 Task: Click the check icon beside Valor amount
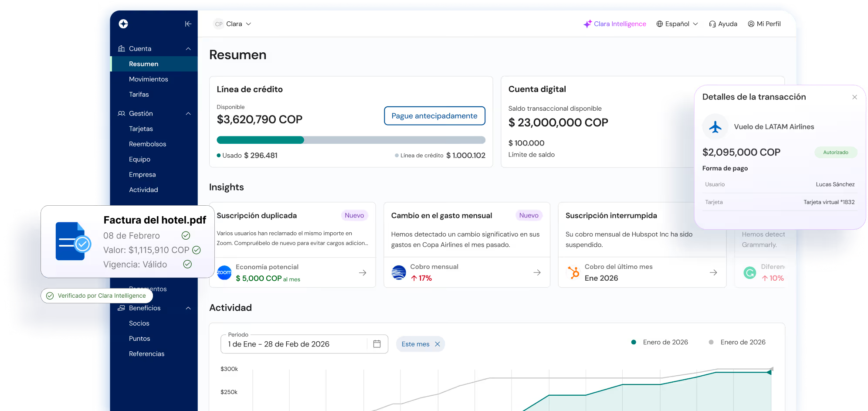coord(197,250)
